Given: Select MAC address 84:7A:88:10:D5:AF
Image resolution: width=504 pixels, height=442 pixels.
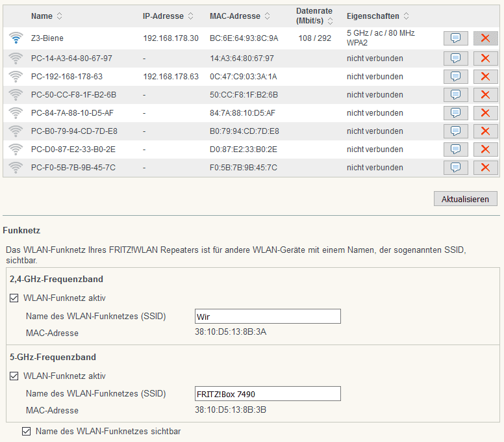Looking at the screenshot, I should (x=242, y=113).
